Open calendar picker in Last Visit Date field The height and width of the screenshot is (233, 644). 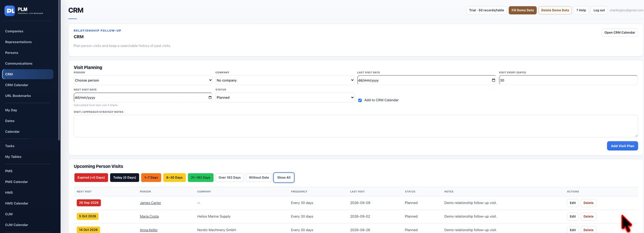pos(493,80)
